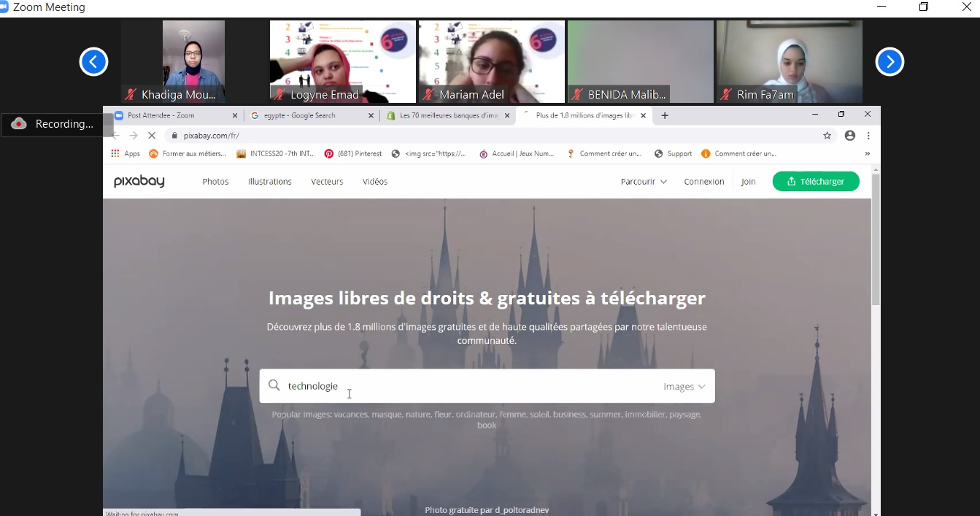Stop loading the page with the X icon
The width and height of the screenshot is (980, 516).
tap(152, 136)
